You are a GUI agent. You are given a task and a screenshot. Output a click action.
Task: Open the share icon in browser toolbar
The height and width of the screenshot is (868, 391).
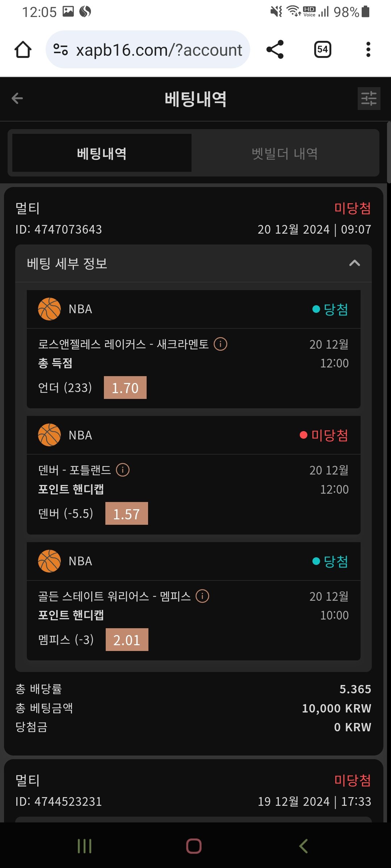tap(275, 50)
